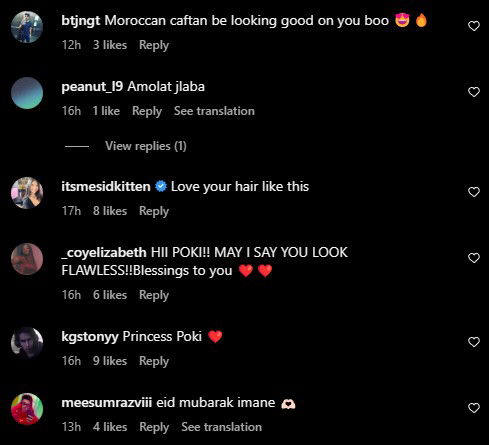
Task: Open itsmesidkitten's verified badge
Action: 161,187
